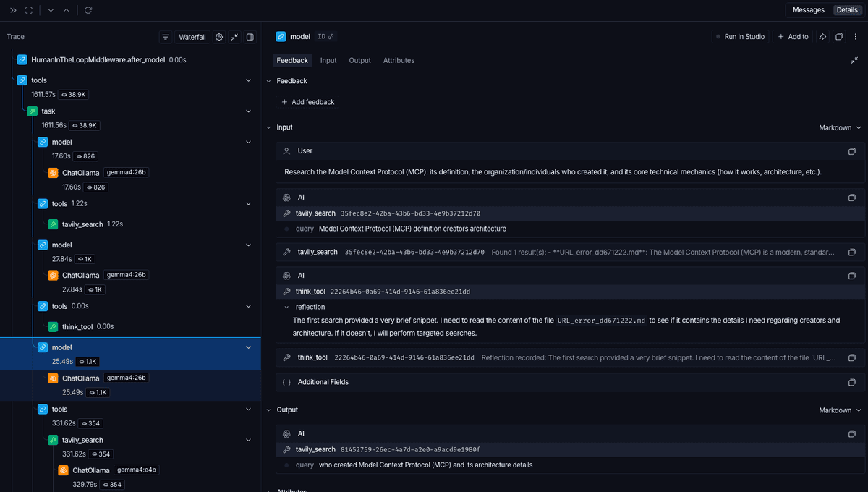The height and width of the screenshot is (492, 868).
Task: Refresh the trace with the reload icon
Action: (x=88, y=10)
